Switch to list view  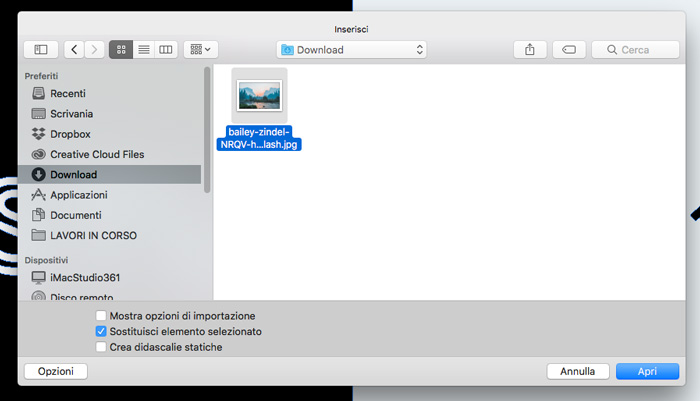(144, 50)
